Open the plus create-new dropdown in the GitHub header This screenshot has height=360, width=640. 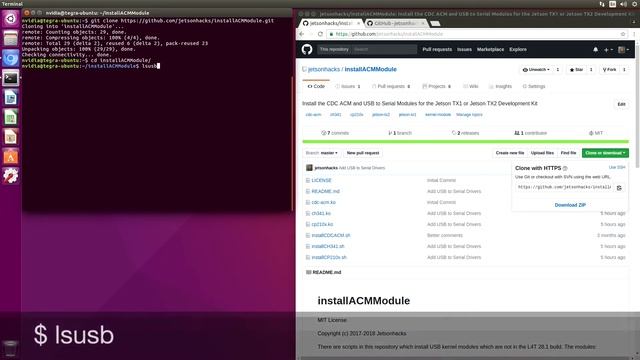pos(608,49)
